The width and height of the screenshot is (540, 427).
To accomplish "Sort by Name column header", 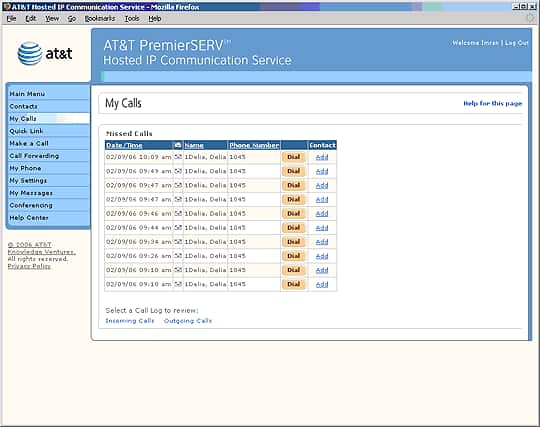I will 194,145.
